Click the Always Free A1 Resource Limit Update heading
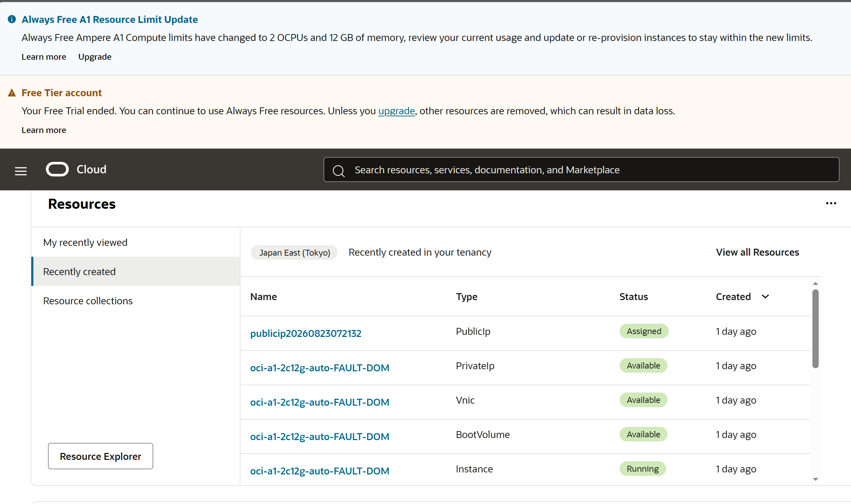851x504 pixels. [110, 19]
